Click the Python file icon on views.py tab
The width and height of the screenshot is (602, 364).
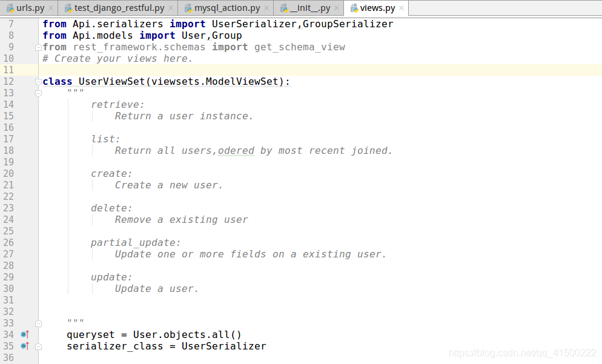(354, 8)
